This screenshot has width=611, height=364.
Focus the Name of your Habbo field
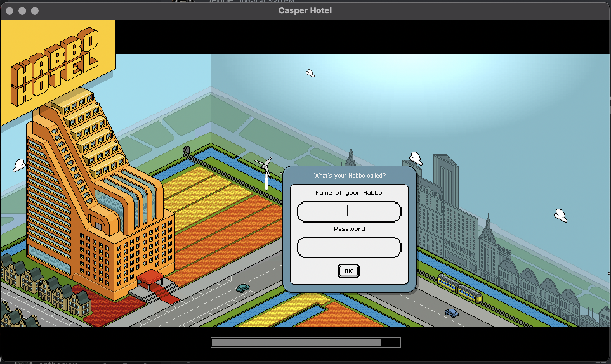(x=349, y=211)
